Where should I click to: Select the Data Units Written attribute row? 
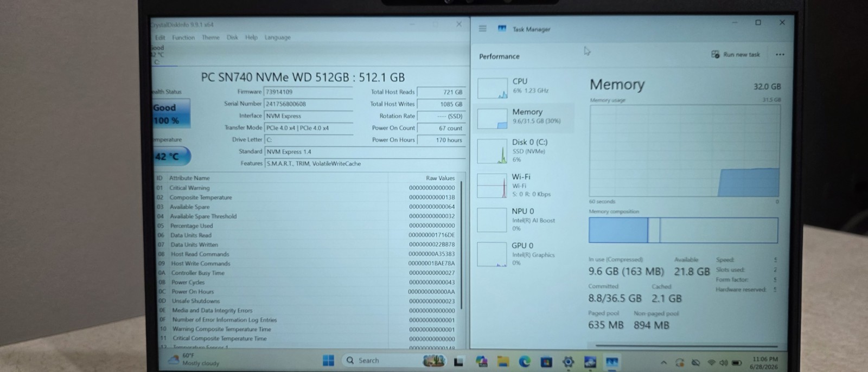tap(307, 245)
